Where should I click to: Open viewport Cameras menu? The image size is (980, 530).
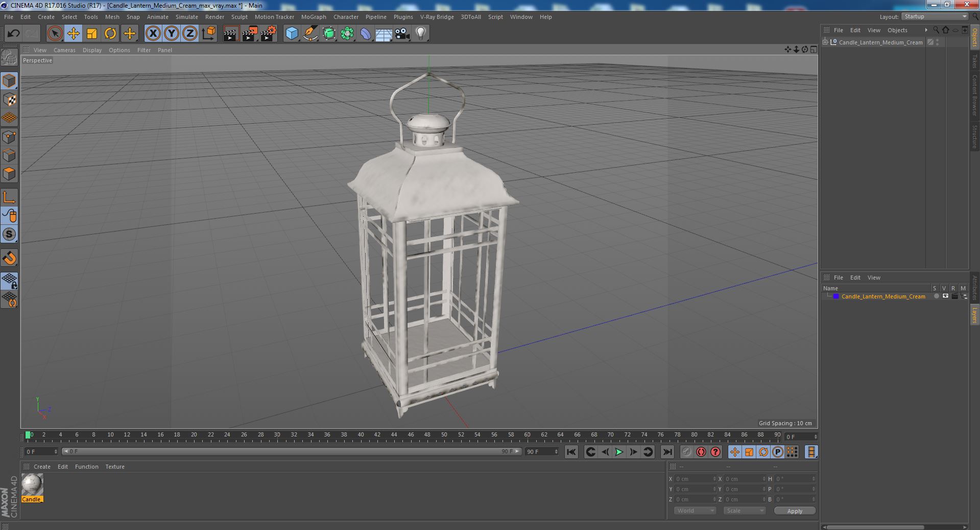pyautogui.click(x=64, y=50)
